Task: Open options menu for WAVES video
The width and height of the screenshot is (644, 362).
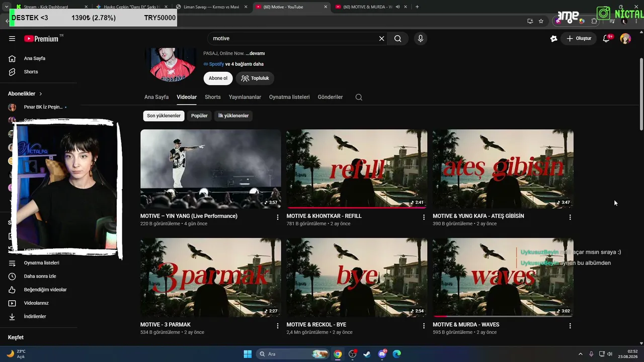Action: coord(570,326)
